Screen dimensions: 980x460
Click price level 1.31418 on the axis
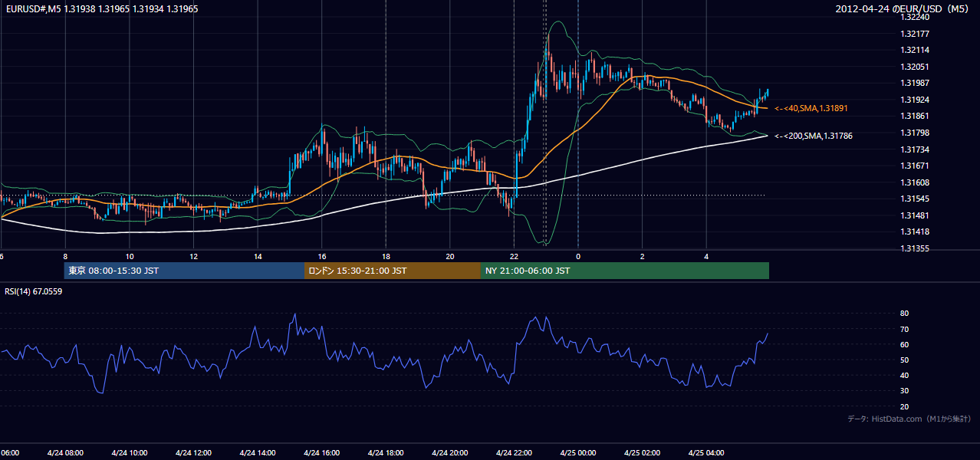(x=915, y=232)
